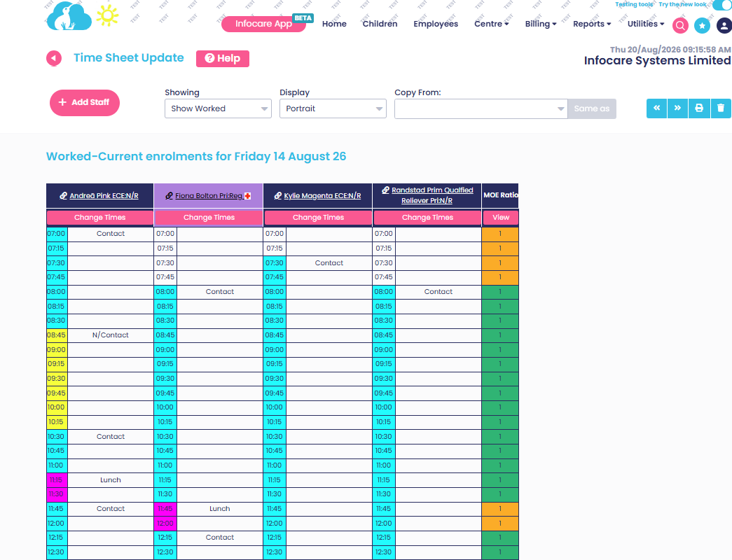Open the Children menu item
The width and height of the screenshot is (732, 560).
point(380,24)
